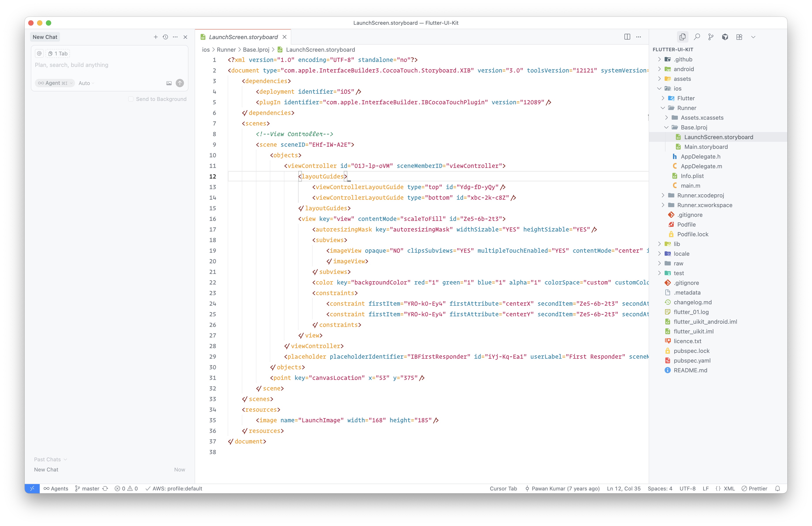Click the master branch in status bar
812x526 pixels.
(x=87, y=488)
